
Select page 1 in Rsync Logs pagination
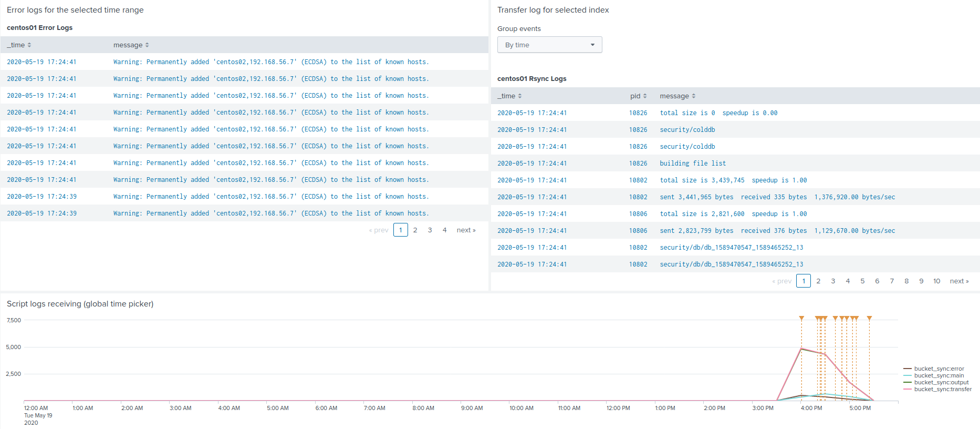coord(804,281)
